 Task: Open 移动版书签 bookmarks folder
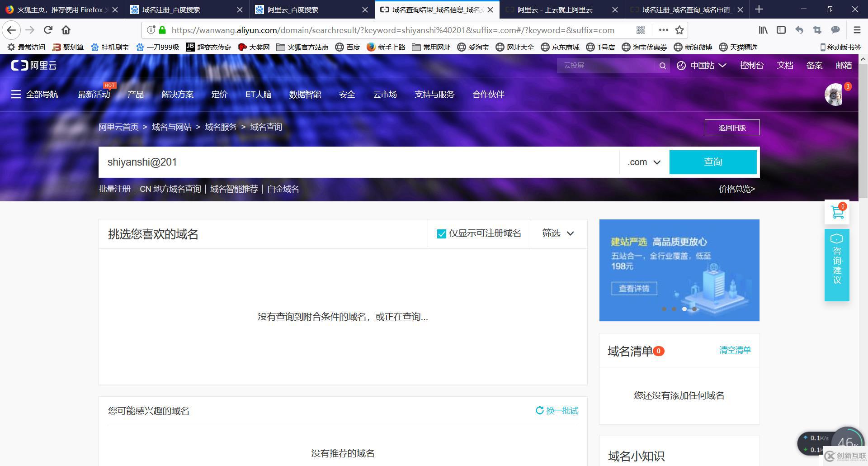pyautogui.click(x=841, y=47)
